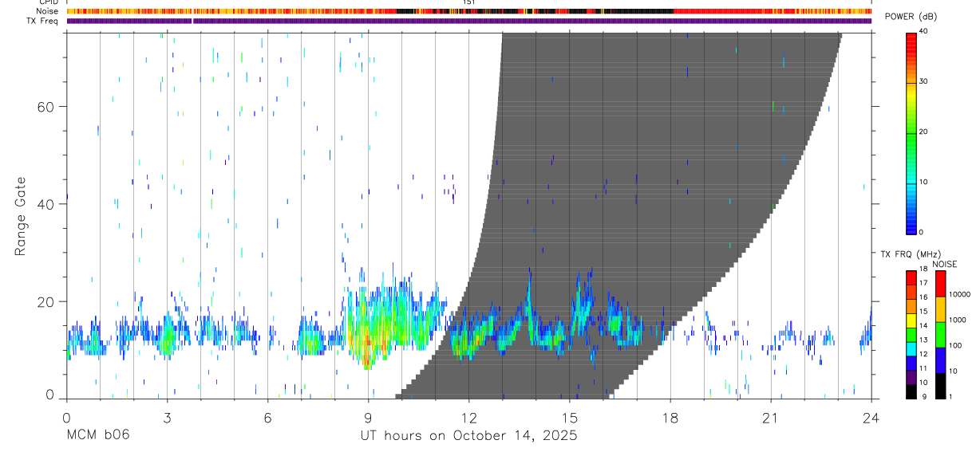Pick the blue segment of the NOISE bar
Viewport: 980px width, 452px height.
[940, 360]
